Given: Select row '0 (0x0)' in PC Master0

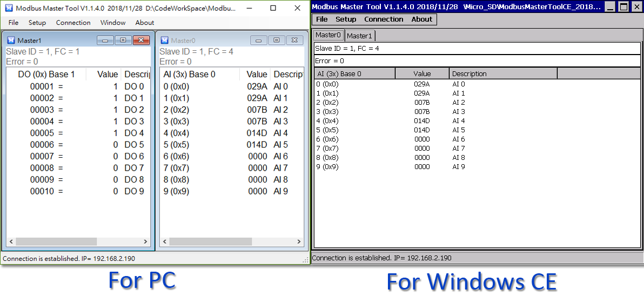Looking at the screenshot, I should point(232,86).
